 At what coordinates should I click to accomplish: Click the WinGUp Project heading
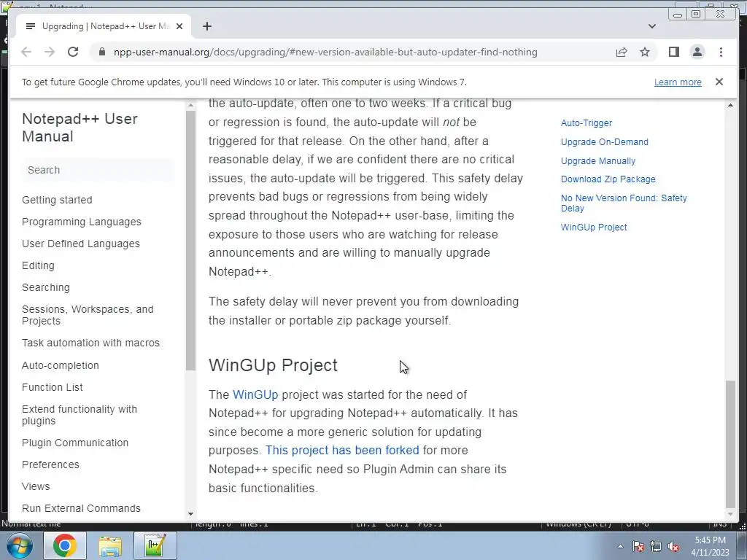(273, 365)
